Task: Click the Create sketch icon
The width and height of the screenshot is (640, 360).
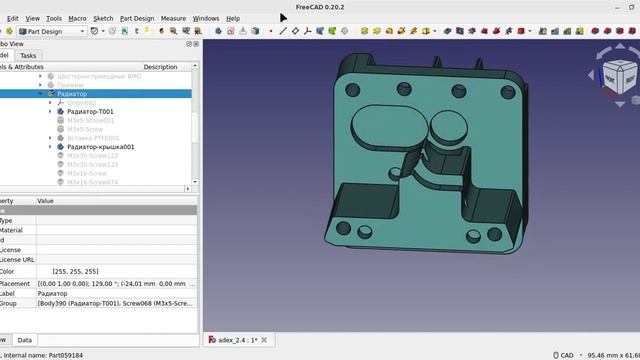Action: click(x=231, y=31)
